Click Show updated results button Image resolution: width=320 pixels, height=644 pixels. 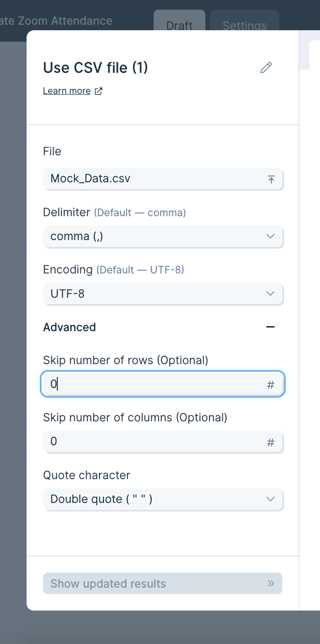tap(162, 584)
